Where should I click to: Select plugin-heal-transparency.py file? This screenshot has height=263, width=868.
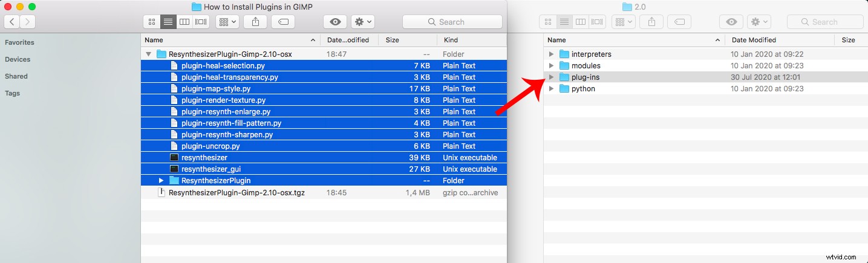pyautogui.click(x=324, y=77)
